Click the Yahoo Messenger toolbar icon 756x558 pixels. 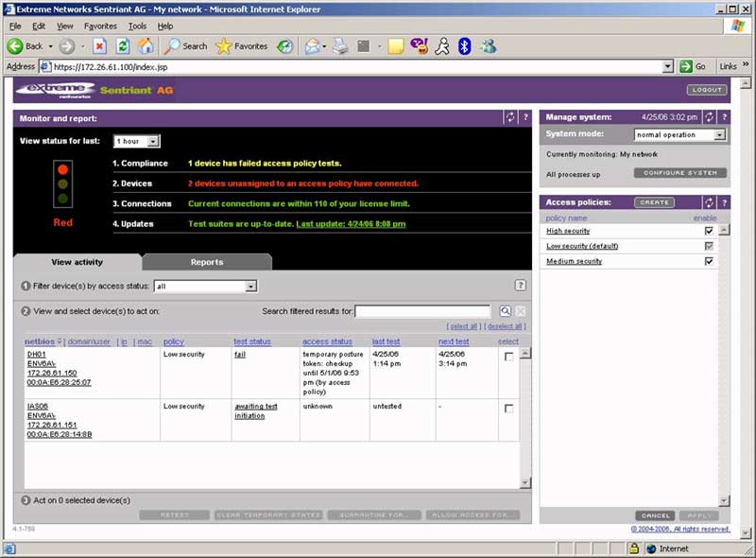[419, 46]
